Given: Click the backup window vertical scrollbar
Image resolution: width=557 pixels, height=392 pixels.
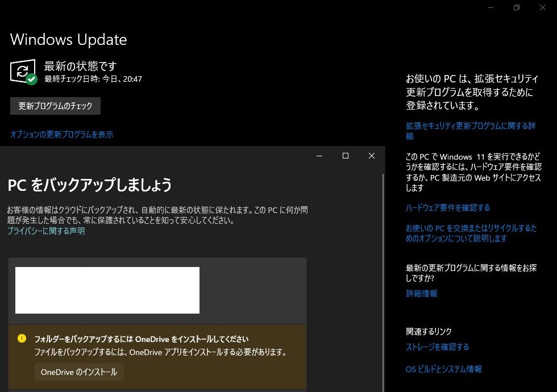Looking at the screenshot, I should click(383, 283).
